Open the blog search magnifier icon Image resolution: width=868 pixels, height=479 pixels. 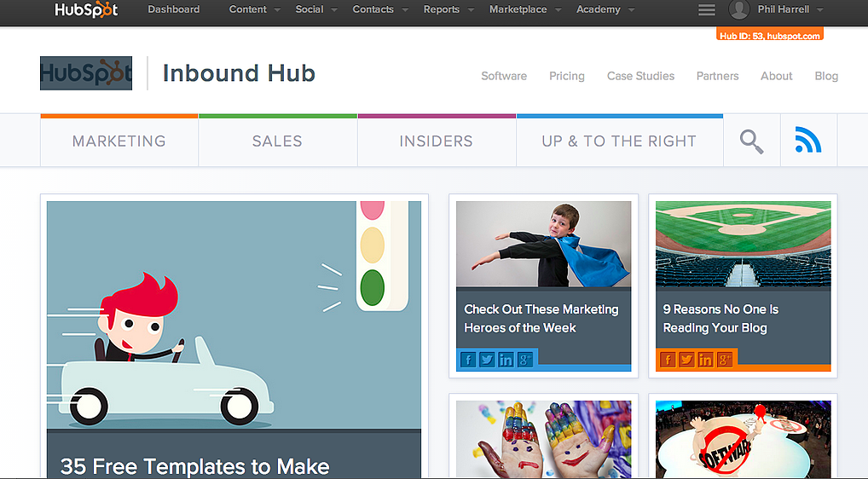click(752, 141)
